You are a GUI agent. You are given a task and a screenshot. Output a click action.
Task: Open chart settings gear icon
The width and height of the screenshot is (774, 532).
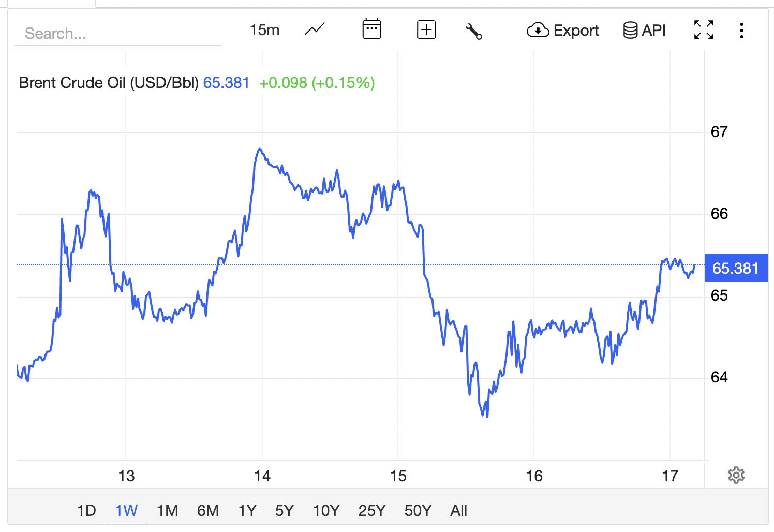pos(736,475)
